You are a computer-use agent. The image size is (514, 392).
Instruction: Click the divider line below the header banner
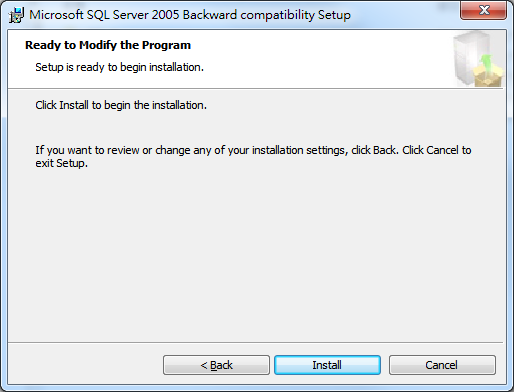pos(255,89)
